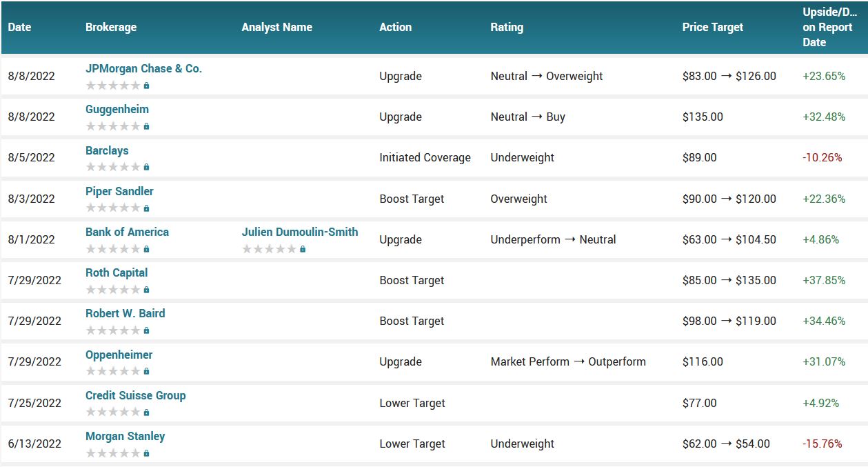The height and width of the screenshot is (467, 868).
Task: Open the Credit Suisse Group link
Action: 136,395
